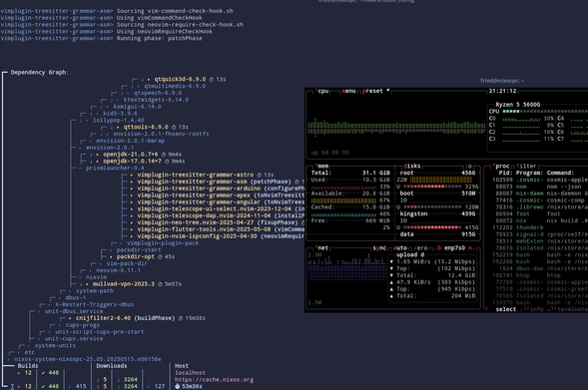The height and width of the screenshot is (390, 588).
Task: Switch to next interface with n-
Action: [471, 248]
